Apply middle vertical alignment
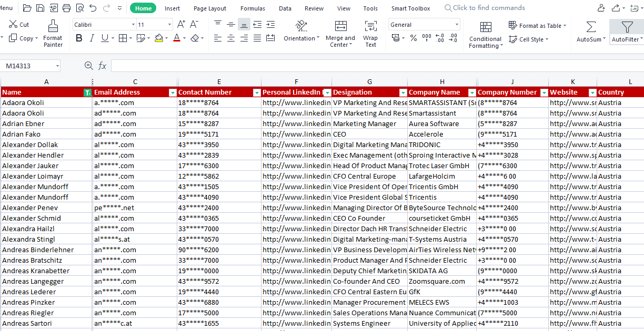 coord(231,25)
